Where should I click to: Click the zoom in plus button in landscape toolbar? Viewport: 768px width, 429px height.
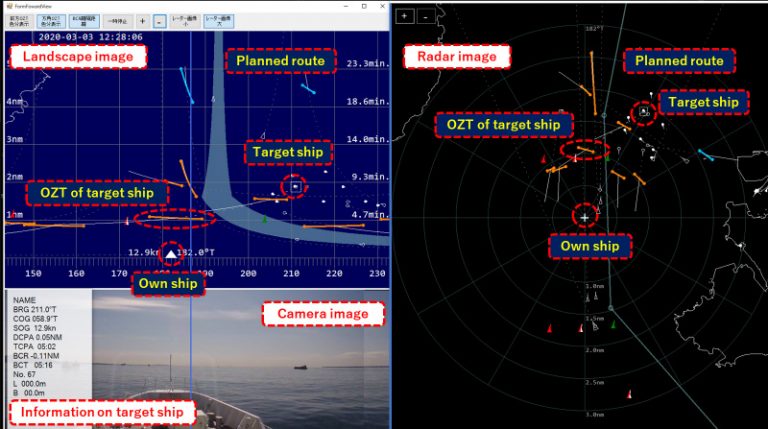(142, 20)
